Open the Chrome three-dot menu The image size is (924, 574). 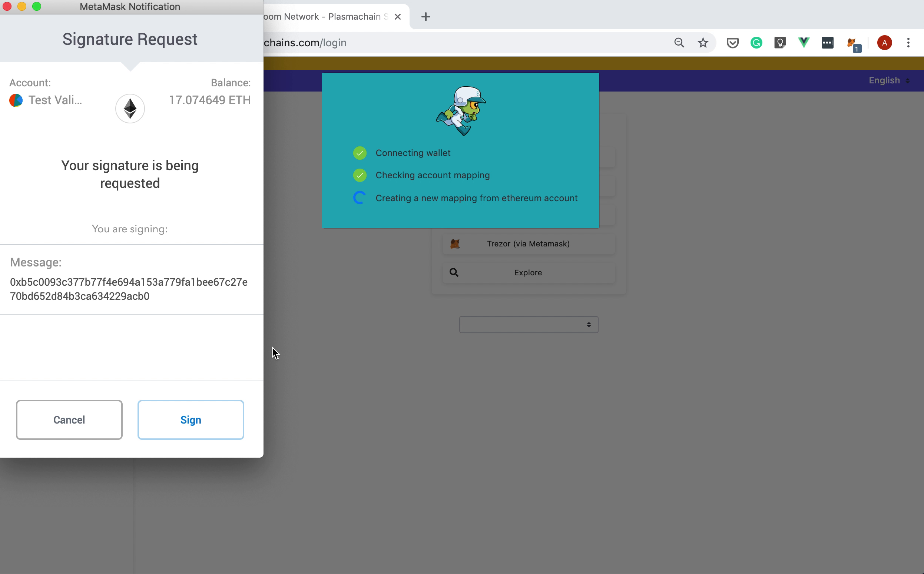click(908, 43)
